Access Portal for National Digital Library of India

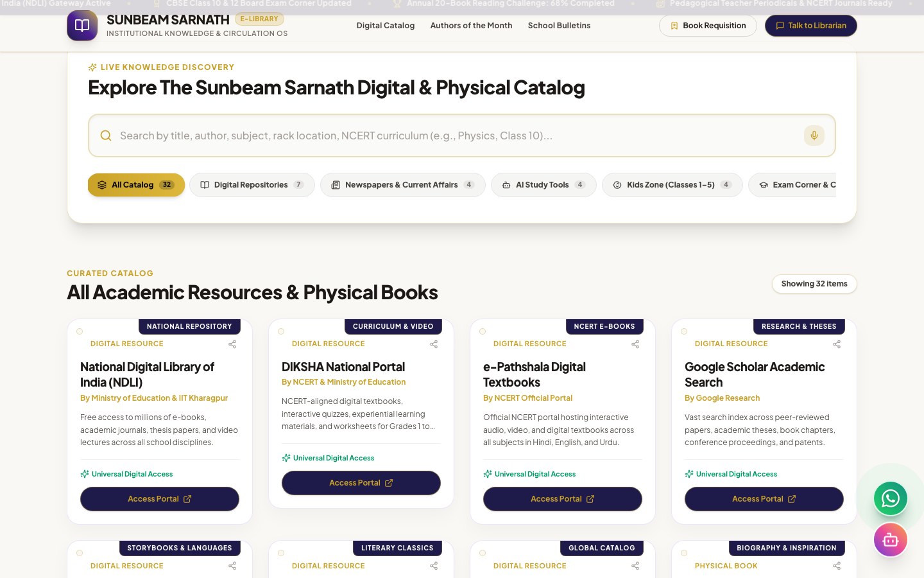[x=160, y=499]
